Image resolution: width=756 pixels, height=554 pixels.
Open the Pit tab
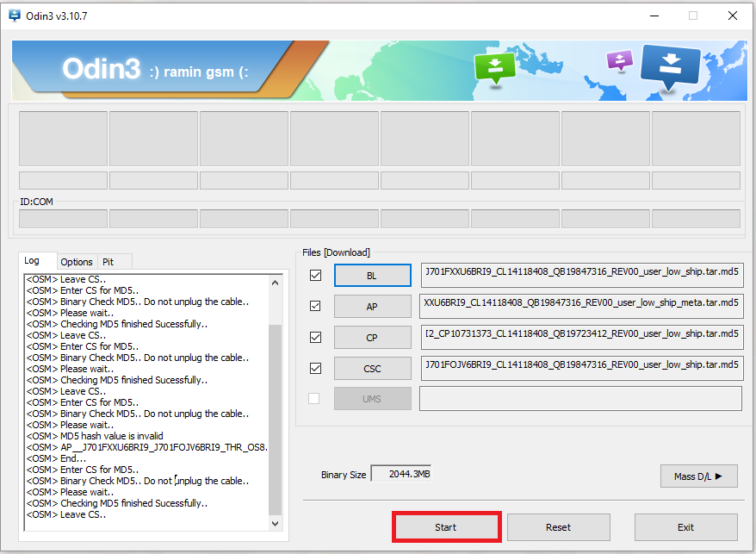click(114, 262)
